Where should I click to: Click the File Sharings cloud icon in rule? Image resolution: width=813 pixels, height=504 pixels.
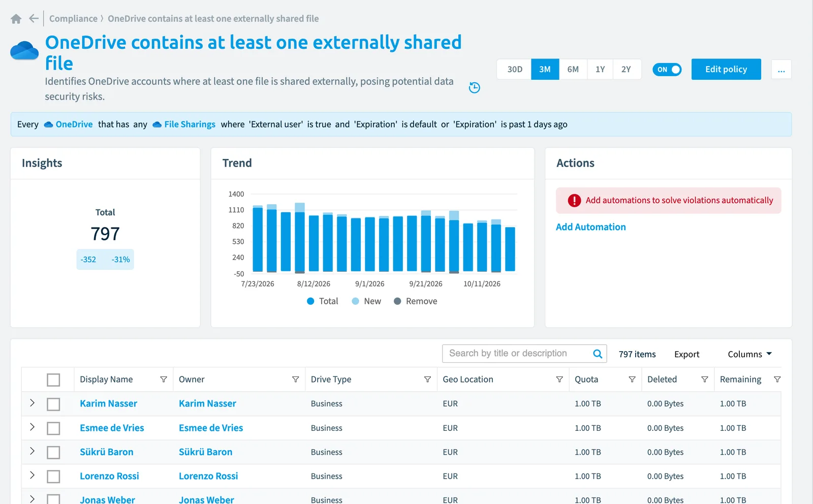coord(157,124)
